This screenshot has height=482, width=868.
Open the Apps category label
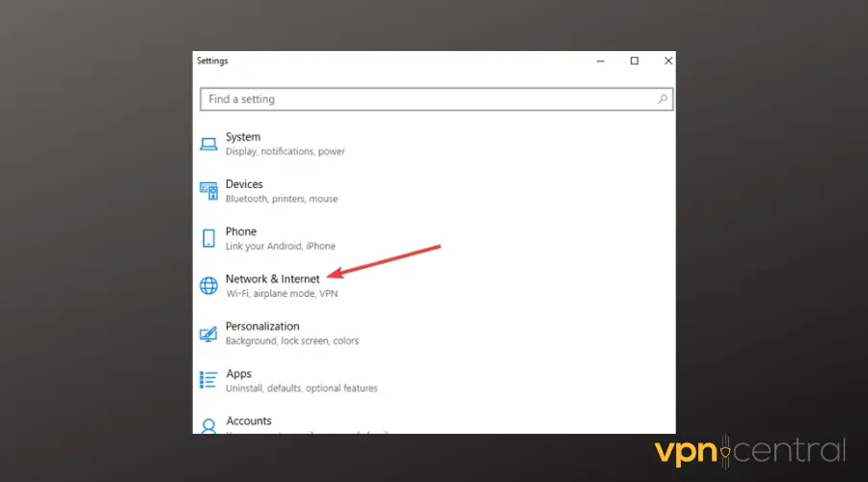coord(238,373)
